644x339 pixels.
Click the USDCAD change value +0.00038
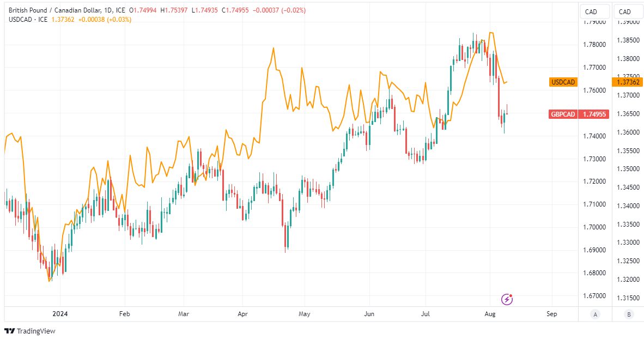(94, 20)
